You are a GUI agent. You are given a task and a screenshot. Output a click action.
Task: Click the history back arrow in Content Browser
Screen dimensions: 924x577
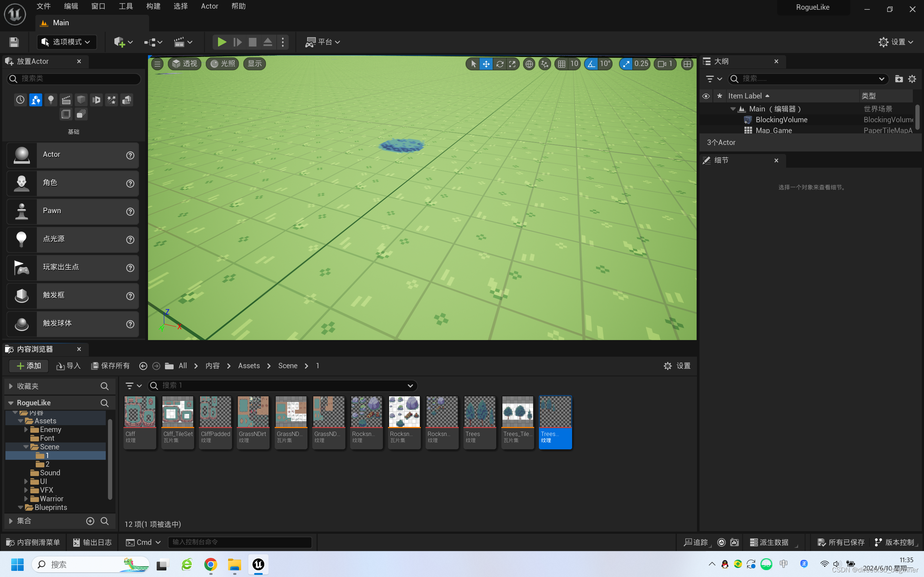[143, 366]
